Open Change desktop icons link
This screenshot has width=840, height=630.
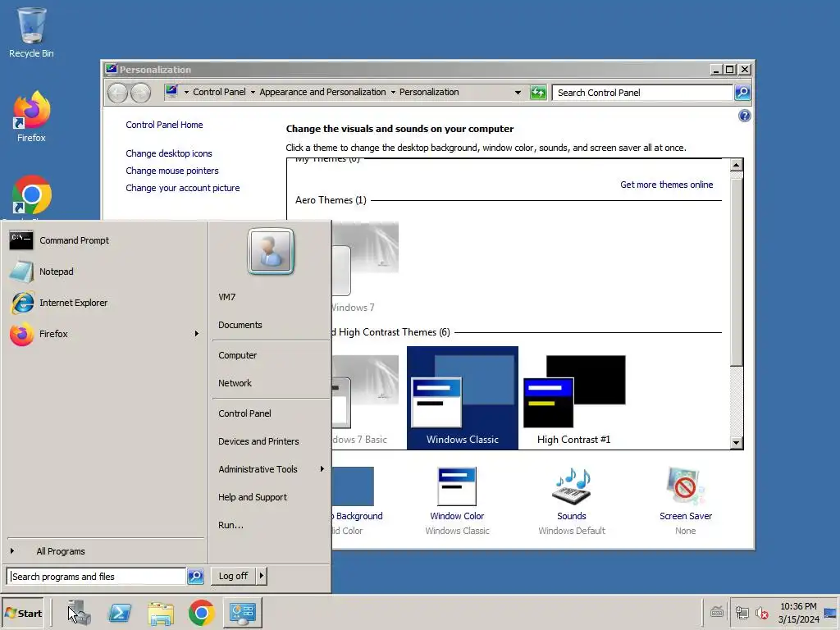coord(169,153)
